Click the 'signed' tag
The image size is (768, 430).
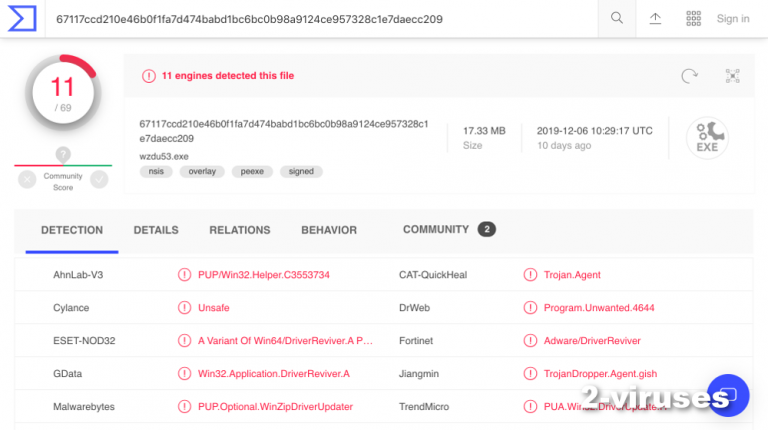[x=301, y=171]
